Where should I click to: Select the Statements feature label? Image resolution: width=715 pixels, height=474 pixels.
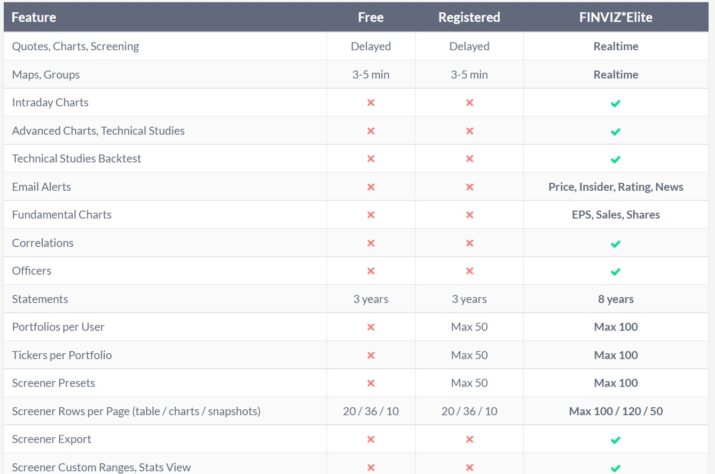pos(40,299)
